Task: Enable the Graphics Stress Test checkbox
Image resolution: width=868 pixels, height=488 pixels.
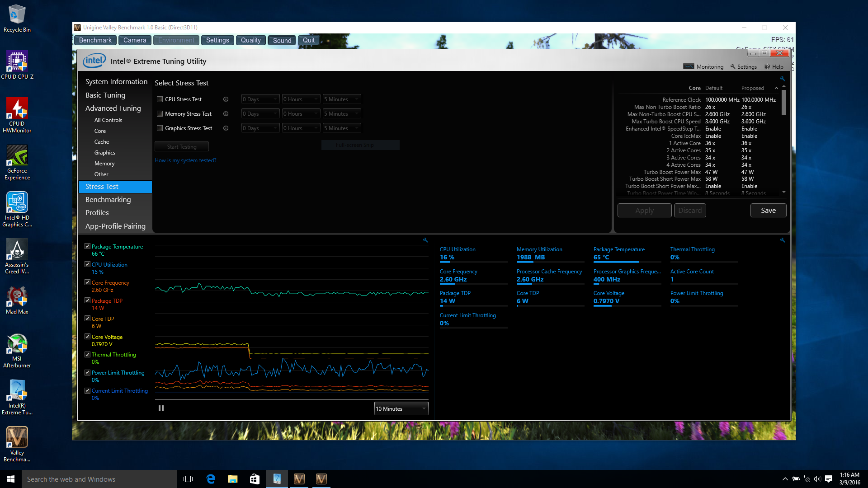Action: point(160,128)
